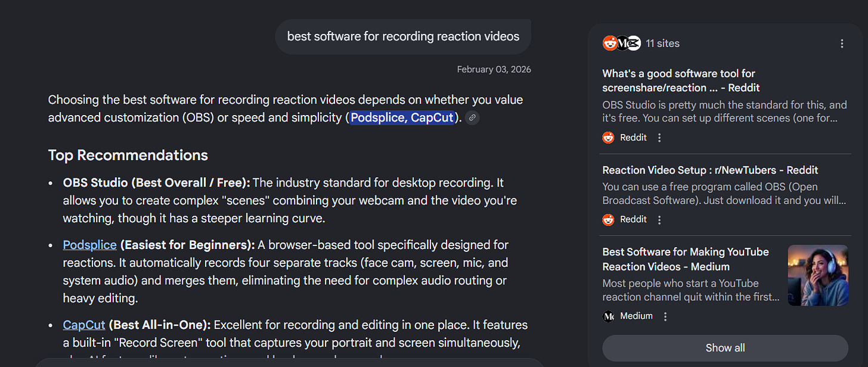Screen dimensions: 868x367
Task: Click the Reddit icon under screenshare result
Action: (608, 138)
